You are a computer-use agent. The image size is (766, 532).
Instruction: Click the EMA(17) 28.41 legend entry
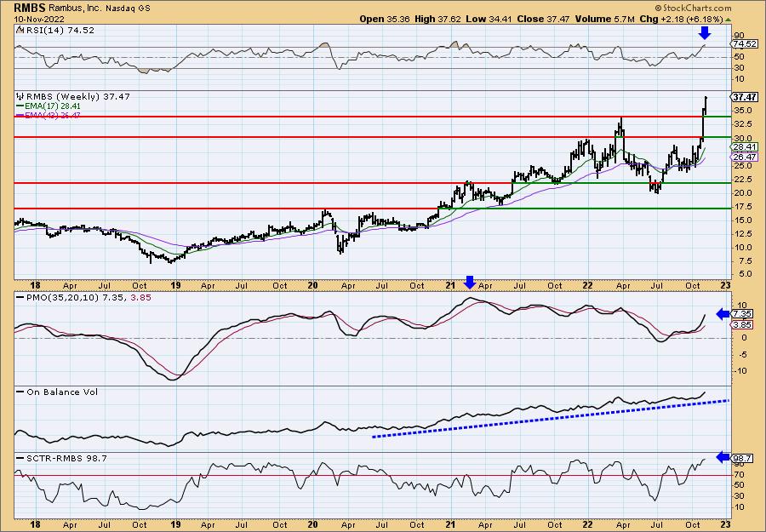(x=49, y=106)
